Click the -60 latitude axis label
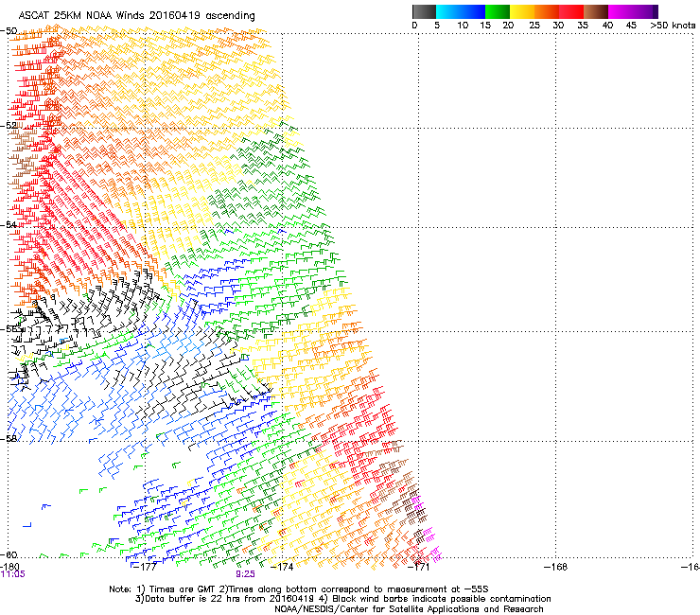The width and height of the screenshot is (700, 615). (9, 554)
